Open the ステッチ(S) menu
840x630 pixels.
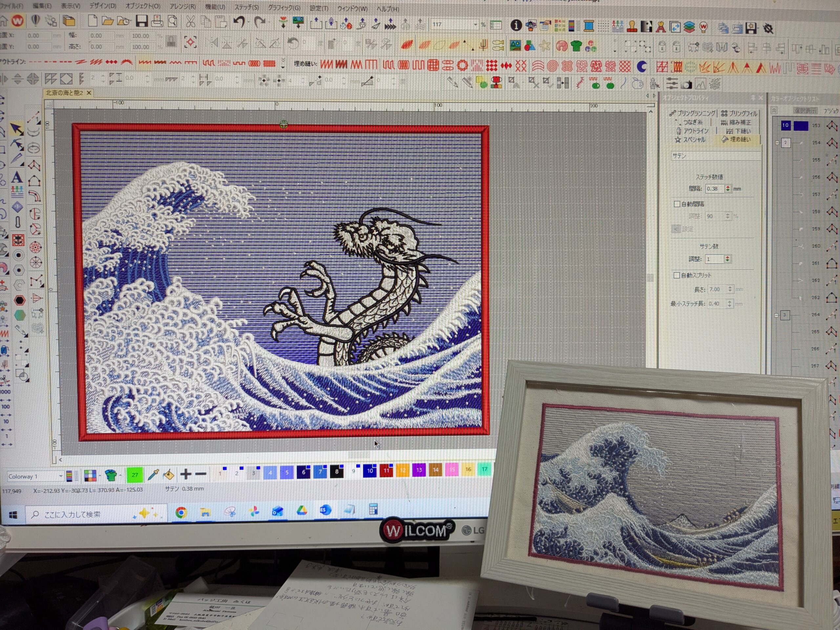246,7
